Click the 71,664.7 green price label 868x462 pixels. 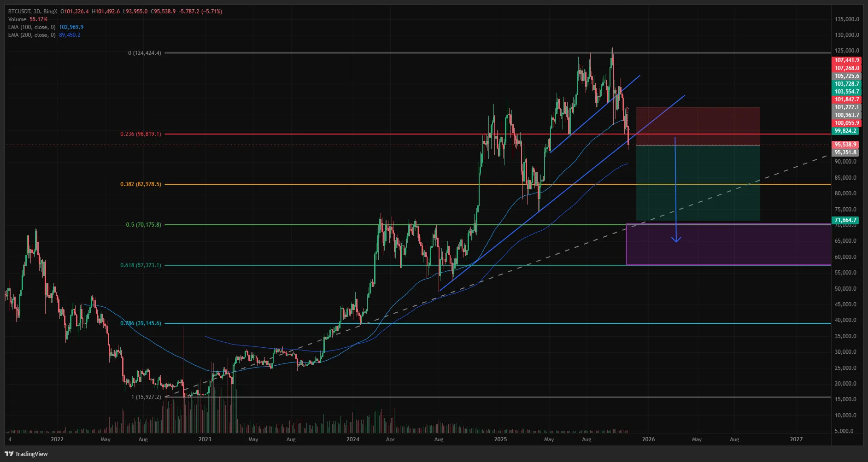(845, 220)
